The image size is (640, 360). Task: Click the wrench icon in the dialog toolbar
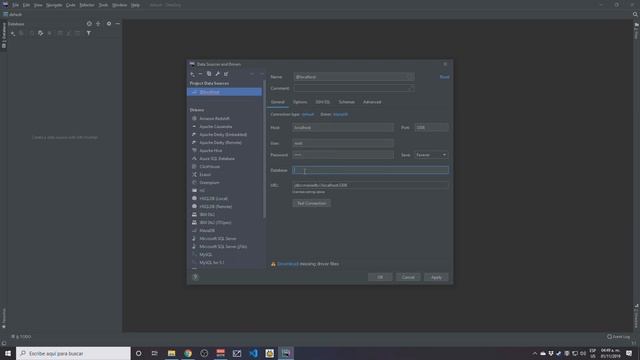(x=218, y=74)
